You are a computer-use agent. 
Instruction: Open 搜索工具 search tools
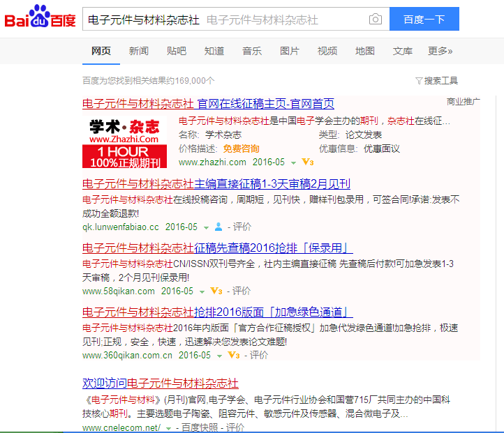(440, 81)
